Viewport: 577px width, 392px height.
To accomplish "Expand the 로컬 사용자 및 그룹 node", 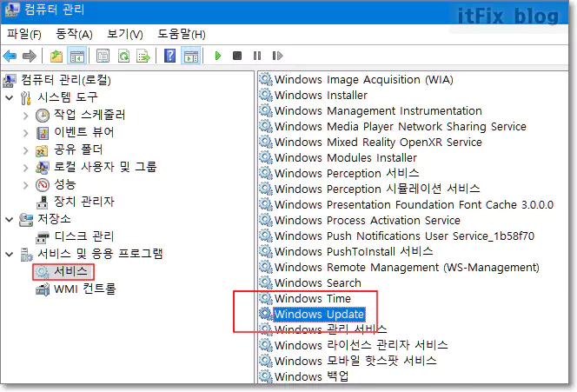I will (25, 168).
